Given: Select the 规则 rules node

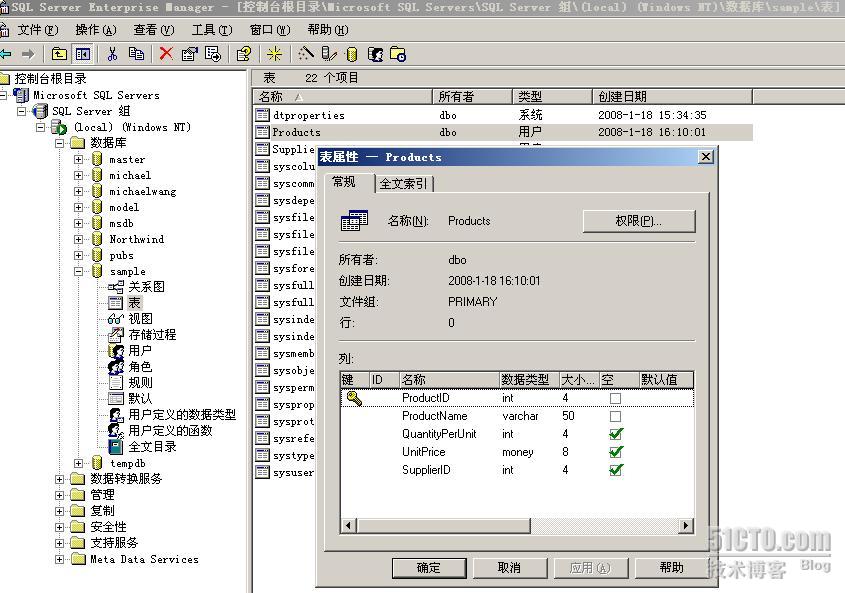Looking at the screenshot, I should click(140, 383).
